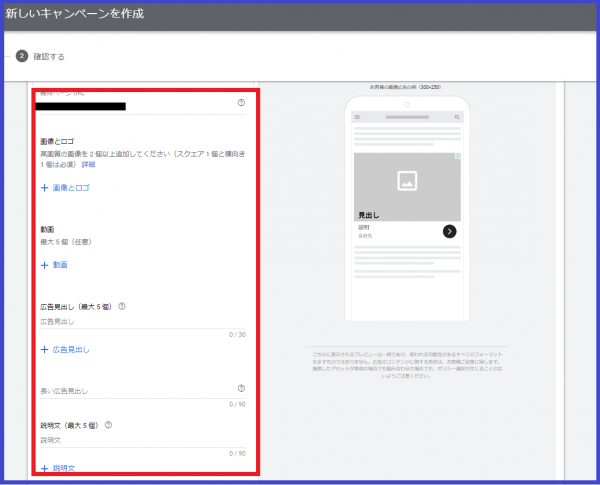This screenshot has height=485, width=600.
Task: Click 見出し headline text in ad preview
Action: click(369, 215)
